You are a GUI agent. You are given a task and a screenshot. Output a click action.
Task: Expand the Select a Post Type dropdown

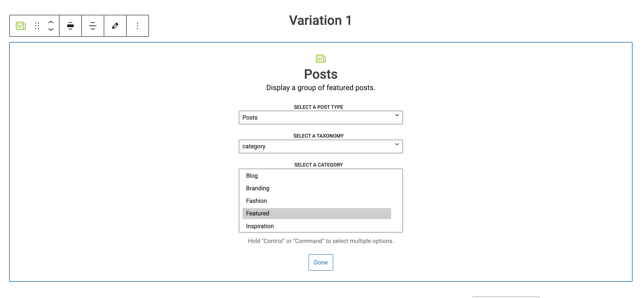[321, 117]
